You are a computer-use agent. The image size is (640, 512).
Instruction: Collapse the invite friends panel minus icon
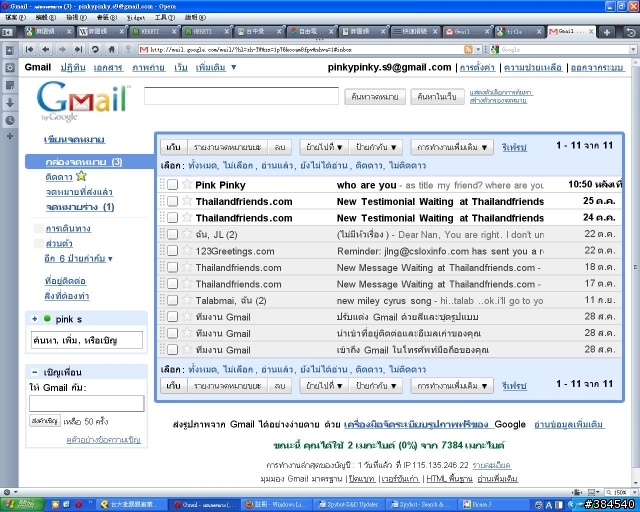(x=35, y=372)
